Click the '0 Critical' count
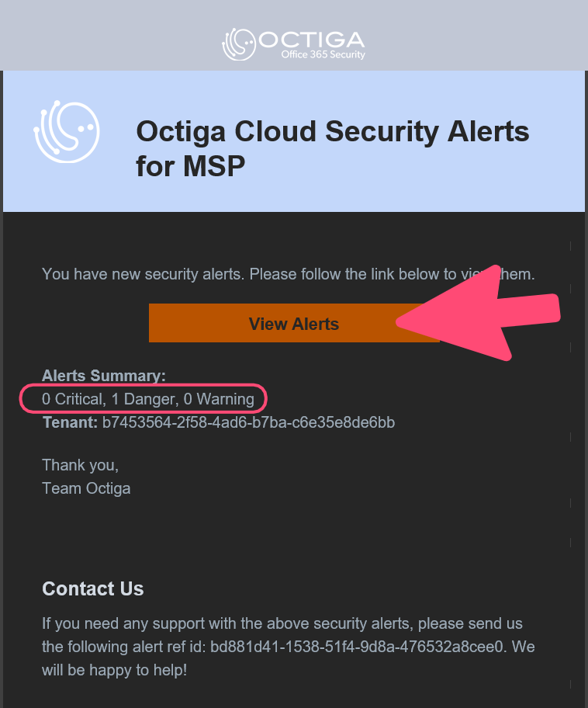Screen dimensions: 588x708 click(x=73, y=399)
